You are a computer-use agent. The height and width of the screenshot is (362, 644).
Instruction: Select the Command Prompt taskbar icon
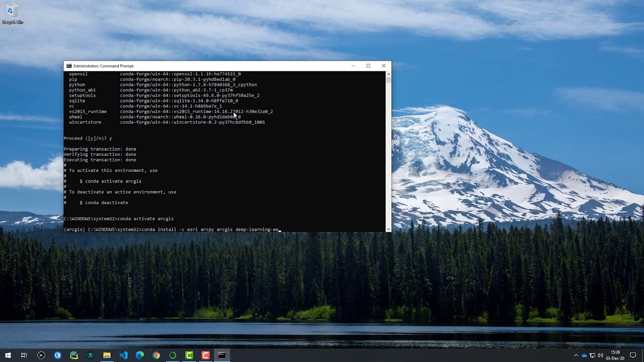coord(222,355)
